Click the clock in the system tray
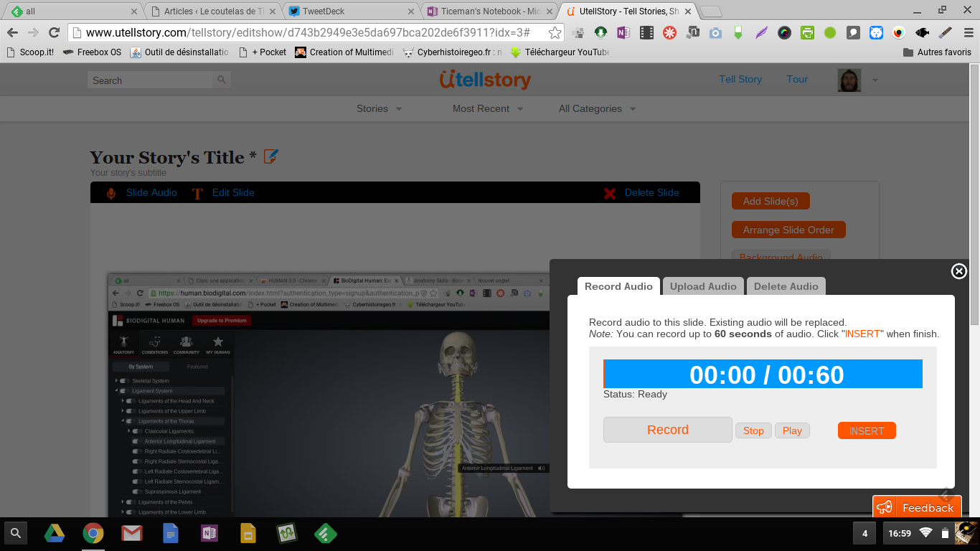Image resolution: width=980 pixels, height=551 pixels. tap(900, 533)
